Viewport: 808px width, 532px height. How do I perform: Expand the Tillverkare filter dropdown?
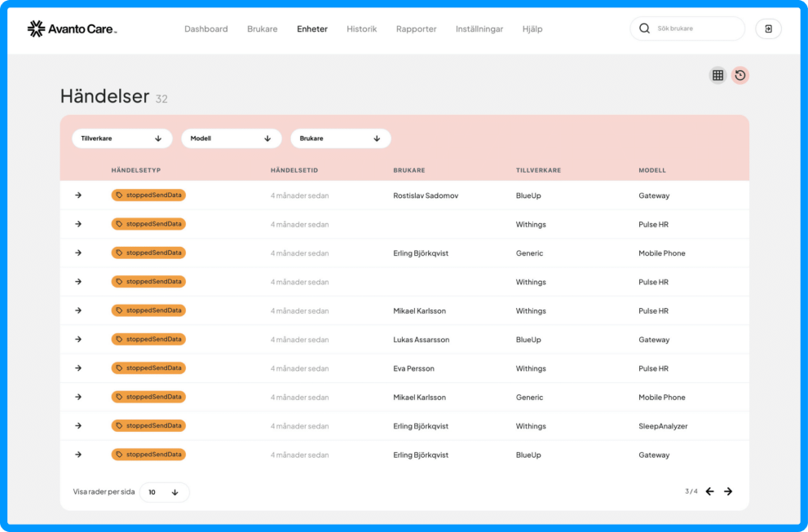coord(122,138)
